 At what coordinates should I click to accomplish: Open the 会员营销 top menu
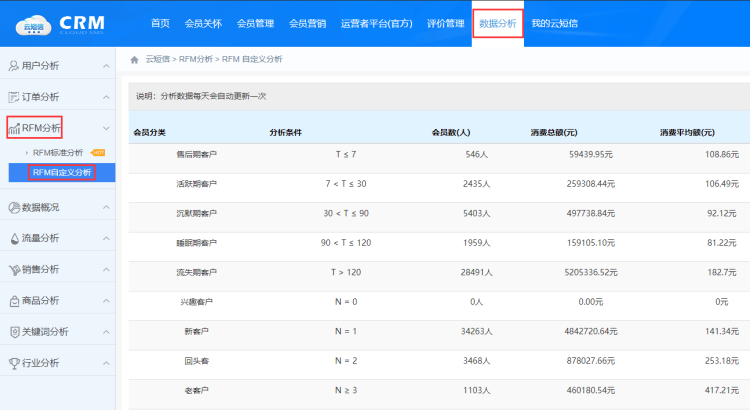click(308, 23)
